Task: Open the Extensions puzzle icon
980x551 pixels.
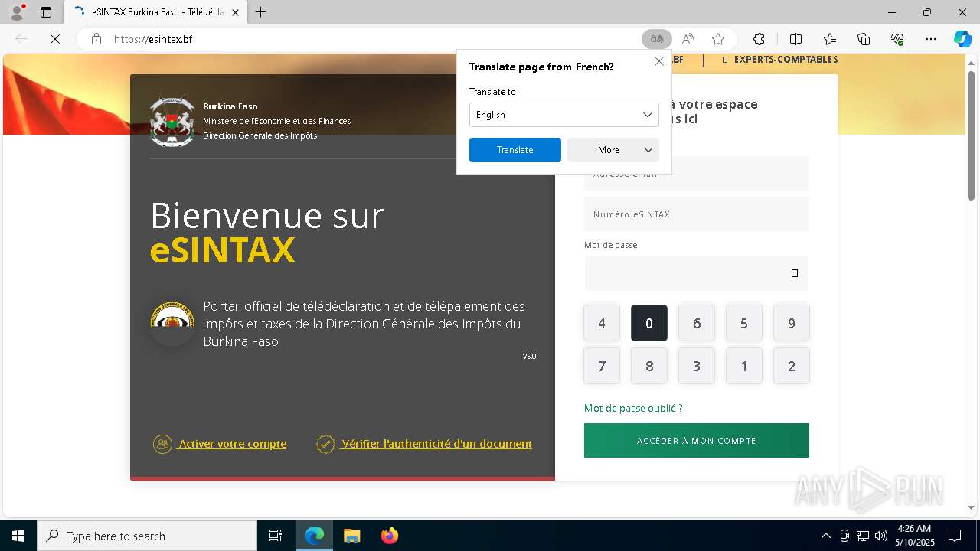Action: click(x=759, y=39)
